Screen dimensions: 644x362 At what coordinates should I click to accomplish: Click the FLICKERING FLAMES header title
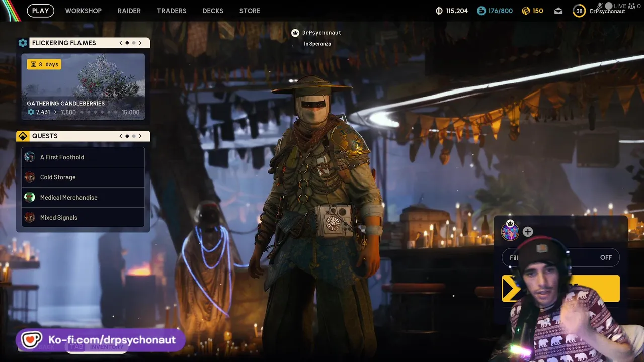coord(64,43)
